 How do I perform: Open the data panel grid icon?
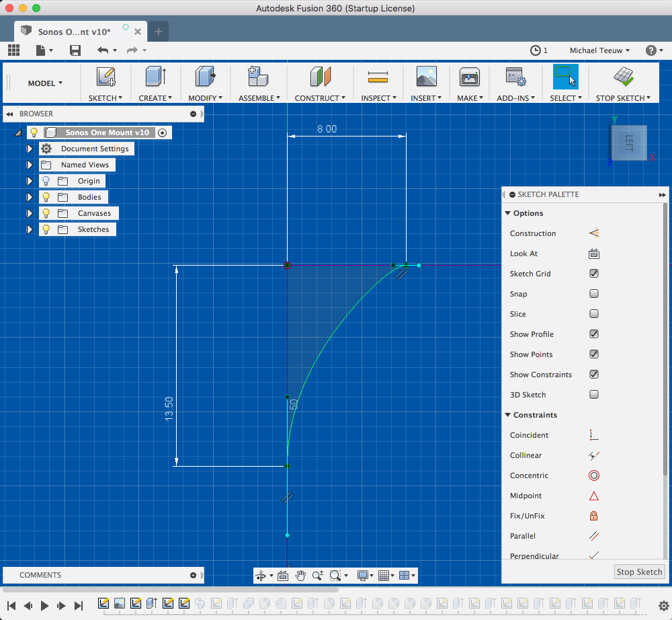pos(13,50)
